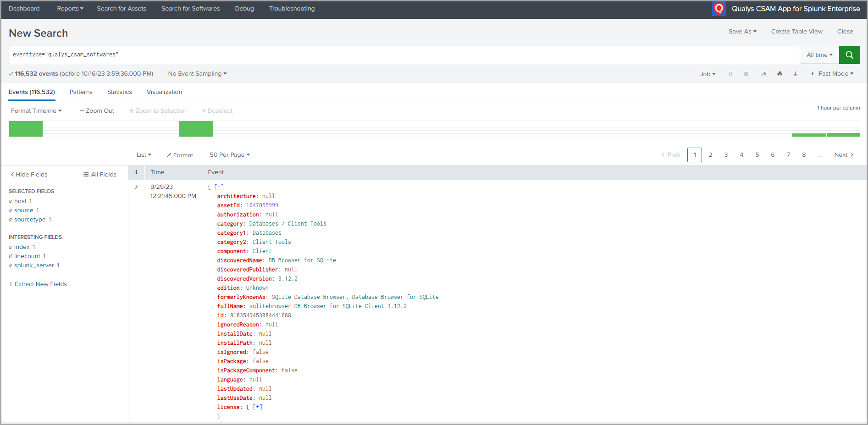Click the Qualys logo icon

719,9
